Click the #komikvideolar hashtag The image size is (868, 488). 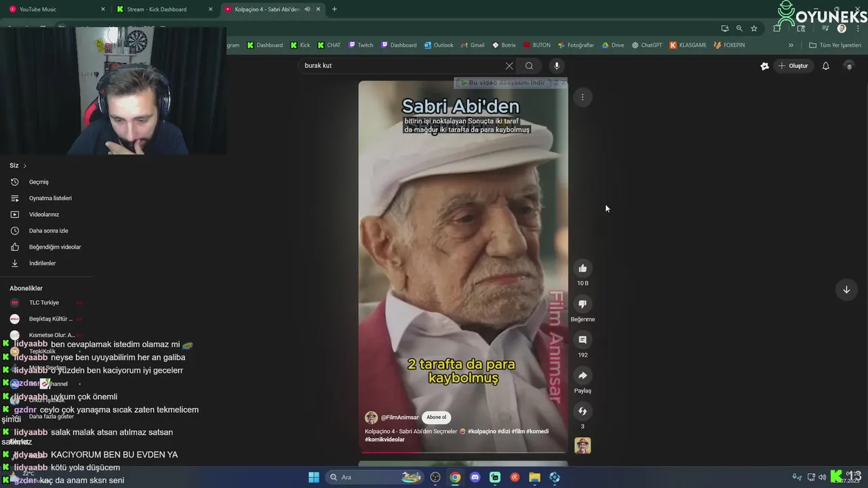point(384,440)
